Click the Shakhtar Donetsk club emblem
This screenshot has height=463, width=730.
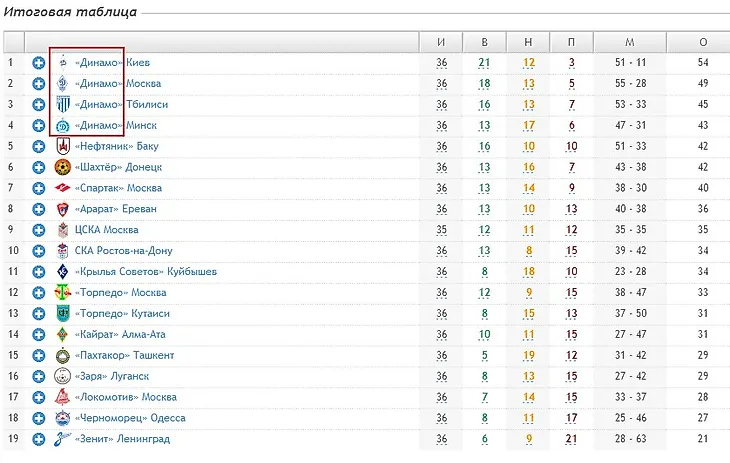(x=62, y=167)
